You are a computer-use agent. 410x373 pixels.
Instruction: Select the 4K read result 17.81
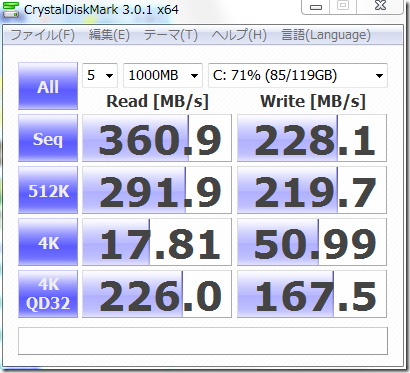pyautogui.click(x=157, y=242)
